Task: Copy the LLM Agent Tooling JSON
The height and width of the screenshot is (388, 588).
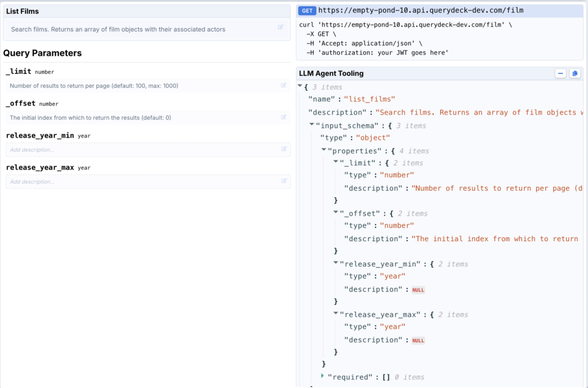Action: click(x=574, y=73)
